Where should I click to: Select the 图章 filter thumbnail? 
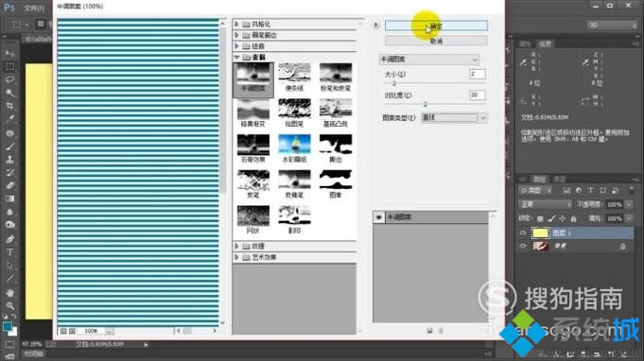pos(336,184)
